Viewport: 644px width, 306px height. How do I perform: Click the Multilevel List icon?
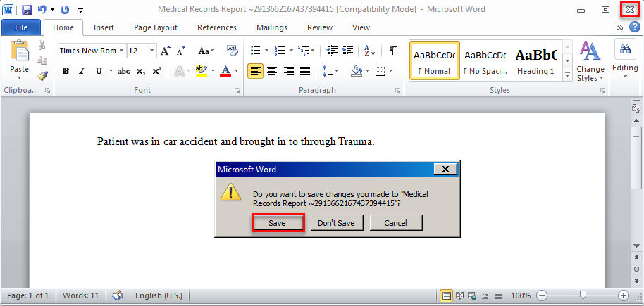click(304, 51)
